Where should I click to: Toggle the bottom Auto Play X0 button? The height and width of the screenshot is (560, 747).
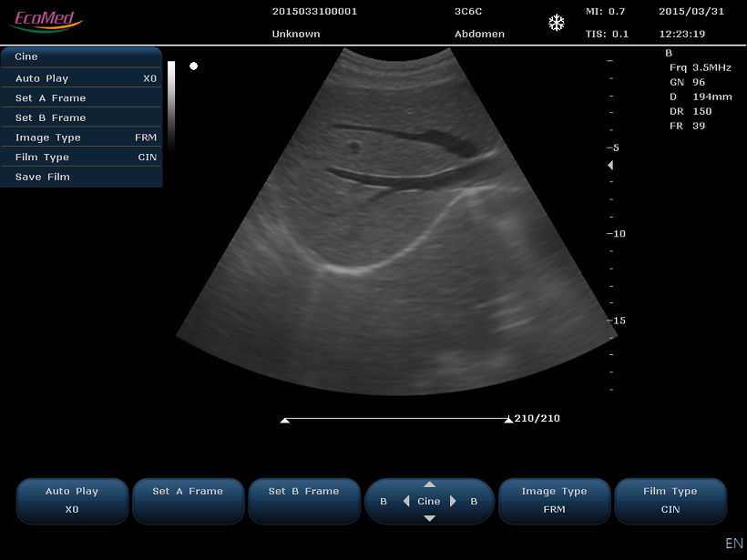pos(73,500)
